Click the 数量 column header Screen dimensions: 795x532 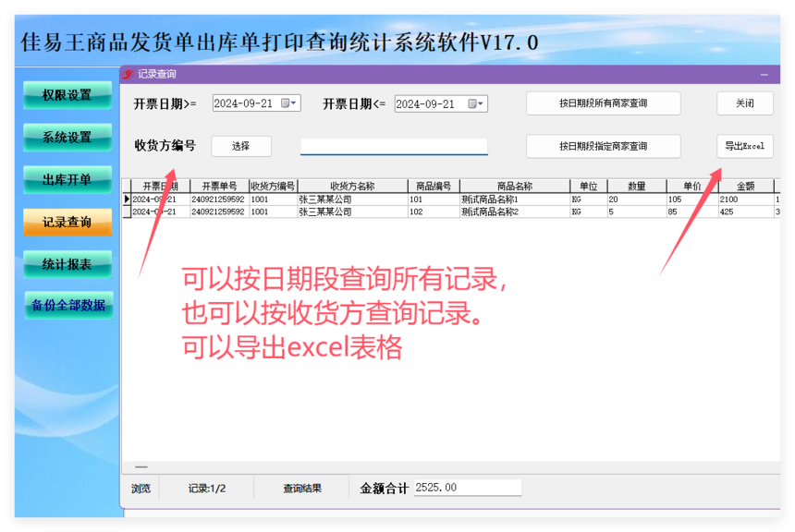637,186
